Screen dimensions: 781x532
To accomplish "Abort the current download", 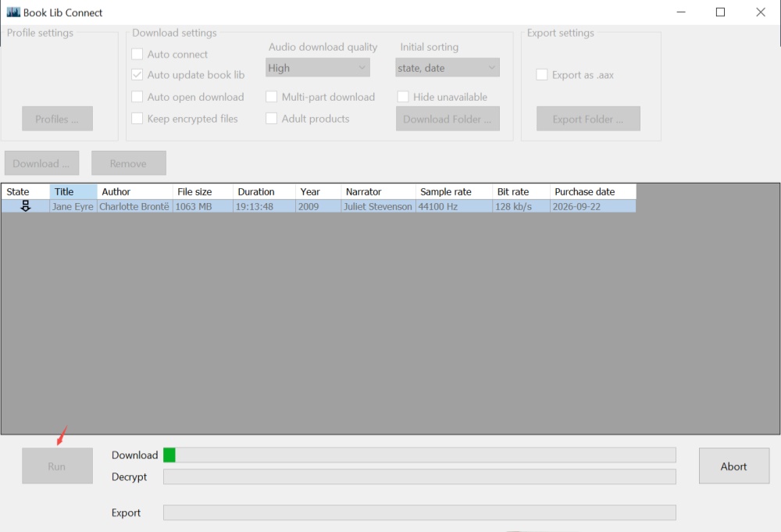I will pyautogui.click(x=734, y=466).
